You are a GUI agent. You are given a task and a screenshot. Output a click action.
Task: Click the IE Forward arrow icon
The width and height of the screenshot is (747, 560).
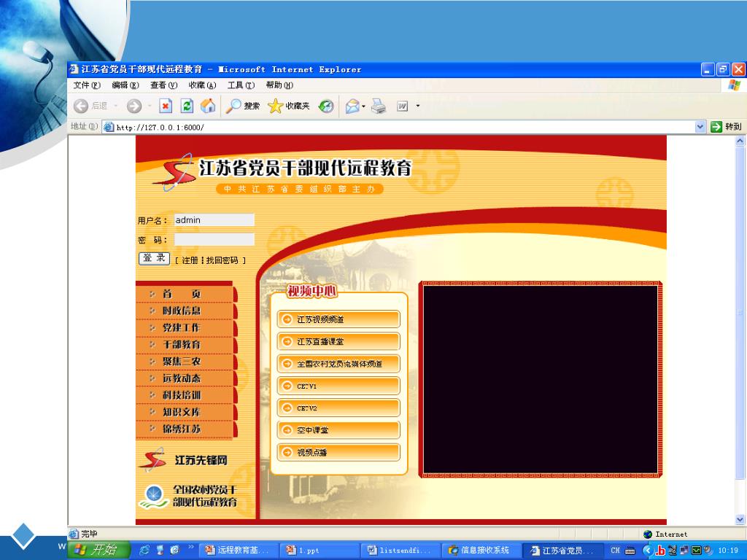[134, 106]
